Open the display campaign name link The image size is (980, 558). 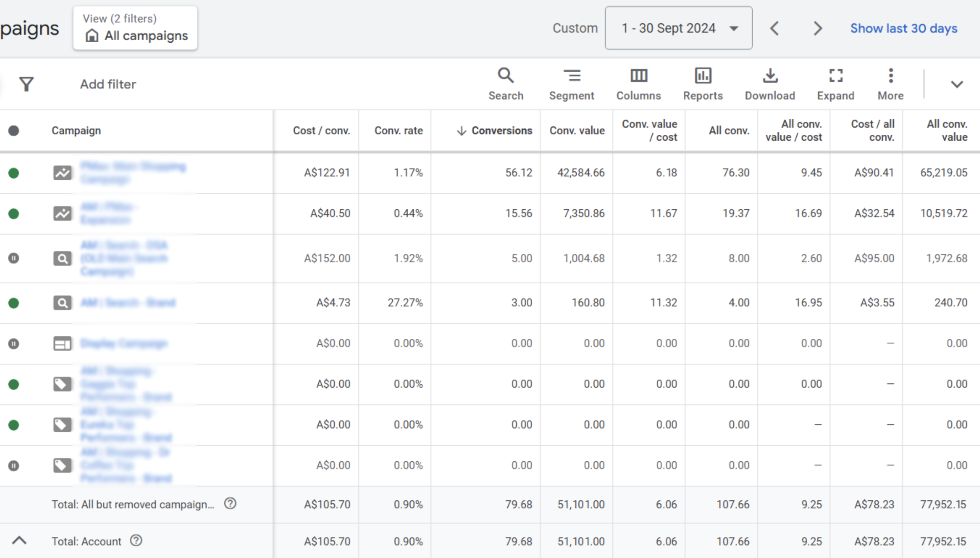click(124, 343)
